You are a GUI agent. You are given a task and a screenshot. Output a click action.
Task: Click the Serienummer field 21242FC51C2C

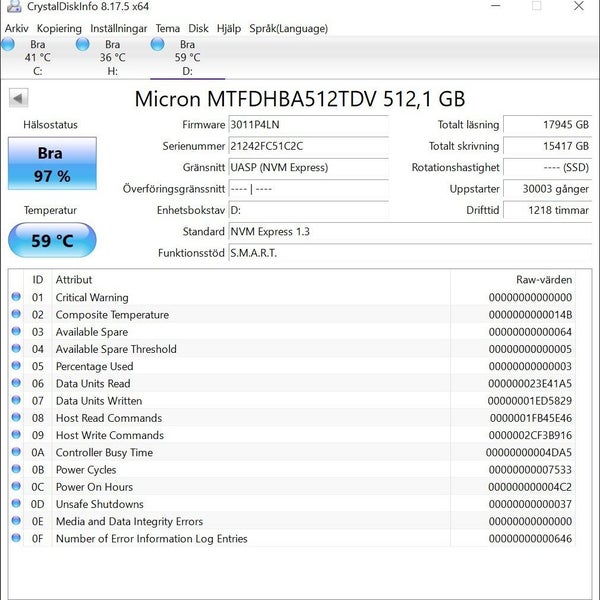(x=308, y=146)
